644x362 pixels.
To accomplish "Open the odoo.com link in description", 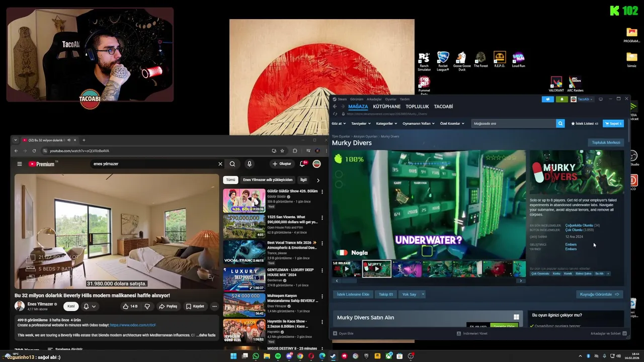I will (x=133, y=325).
